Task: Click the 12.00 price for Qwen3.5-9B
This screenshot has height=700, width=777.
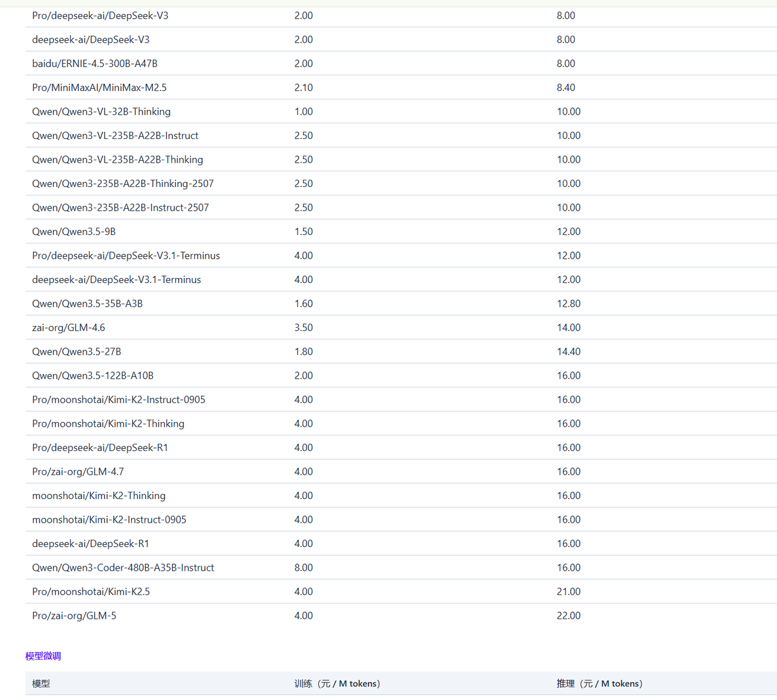Action: [x=569, y=231]
